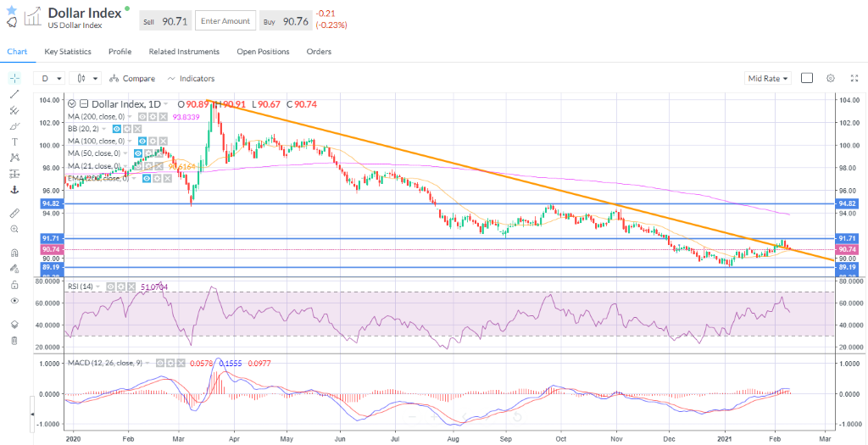Click the Buy 90.76 button
Viewport: 868px width, 445px height.
(287, 21)
